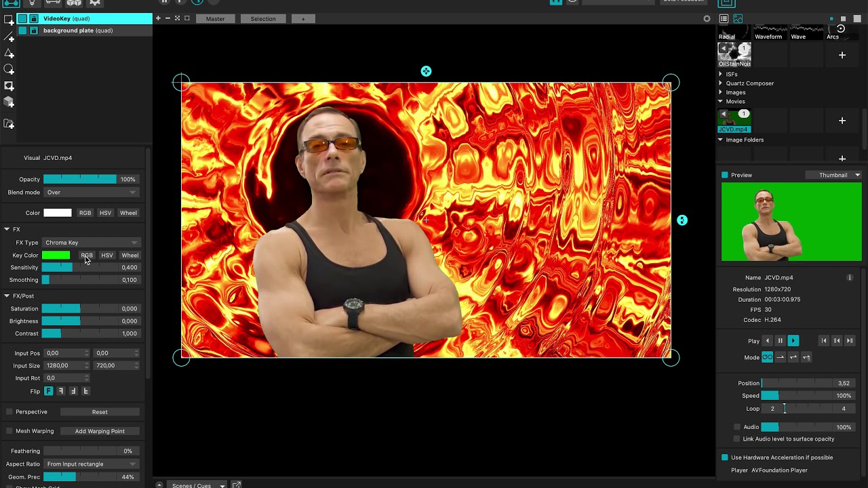Open the FX Type Chroma Key dropdown
The width and height of the screenshot is (868, 488).
coord(91,243)
